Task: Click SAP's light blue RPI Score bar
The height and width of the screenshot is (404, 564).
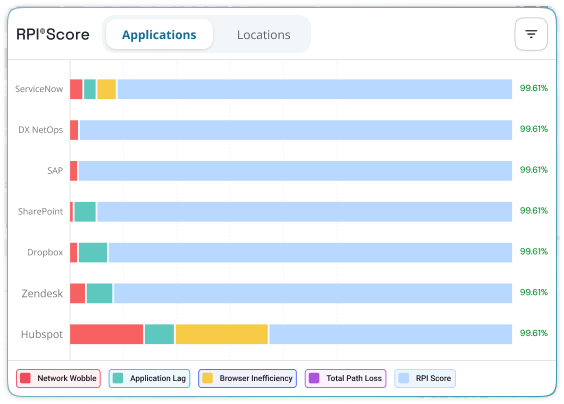Action: [x=295, y=171]
